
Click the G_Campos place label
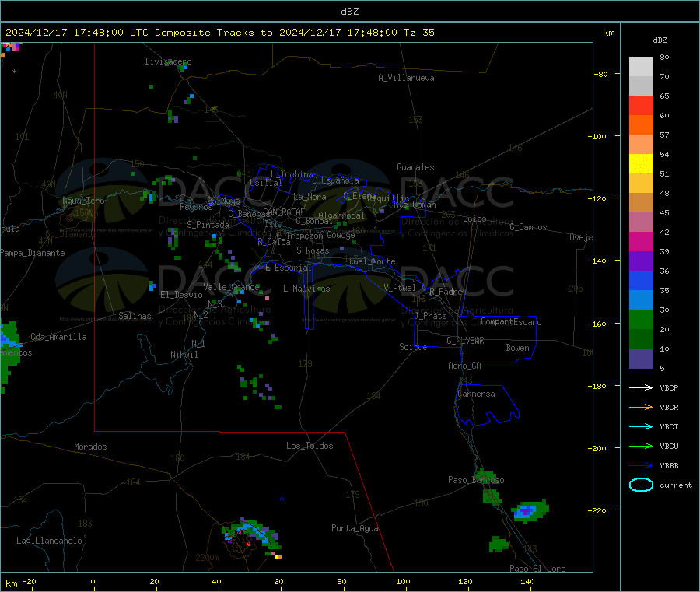coord(528,227)
